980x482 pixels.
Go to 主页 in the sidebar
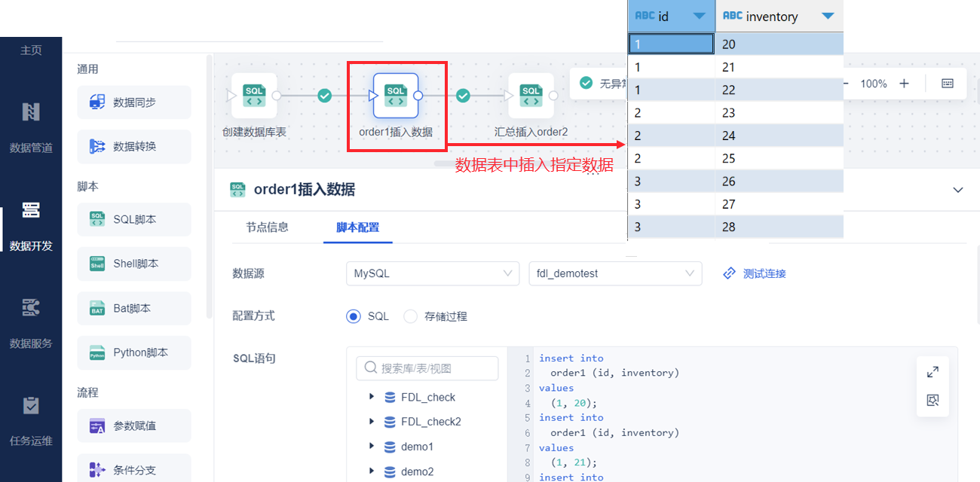click(31, 50)
